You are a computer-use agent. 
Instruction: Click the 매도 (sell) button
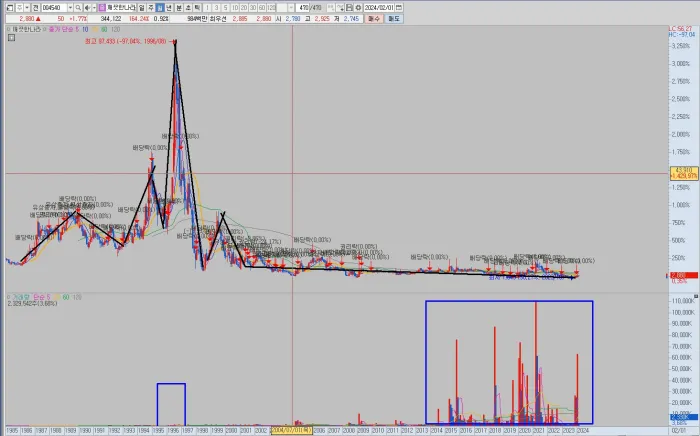[394, 19]
